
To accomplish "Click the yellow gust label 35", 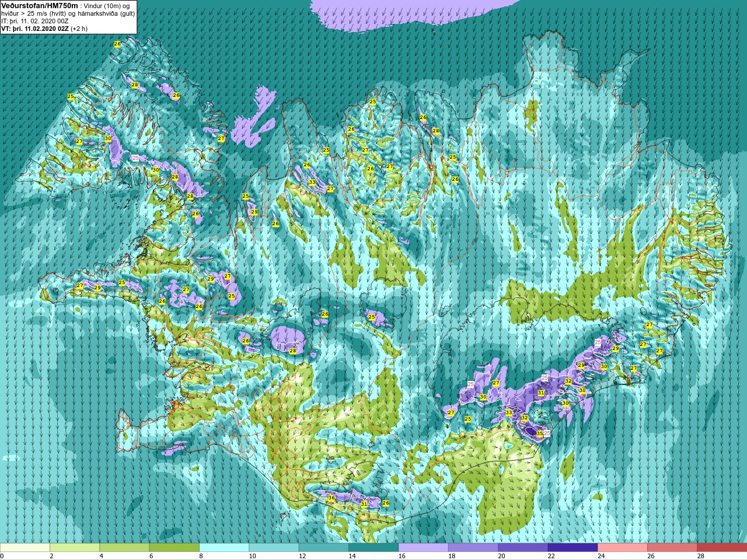I will point(540,434).
